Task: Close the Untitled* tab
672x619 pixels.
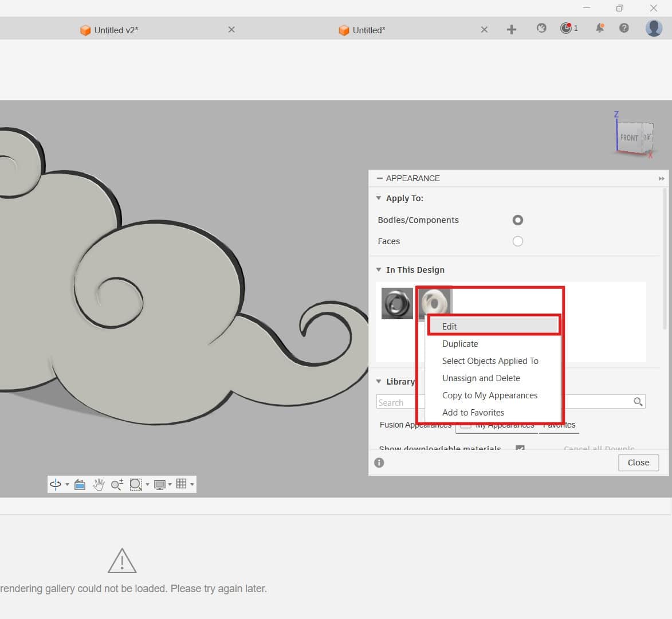Action: tap(484, 30)
